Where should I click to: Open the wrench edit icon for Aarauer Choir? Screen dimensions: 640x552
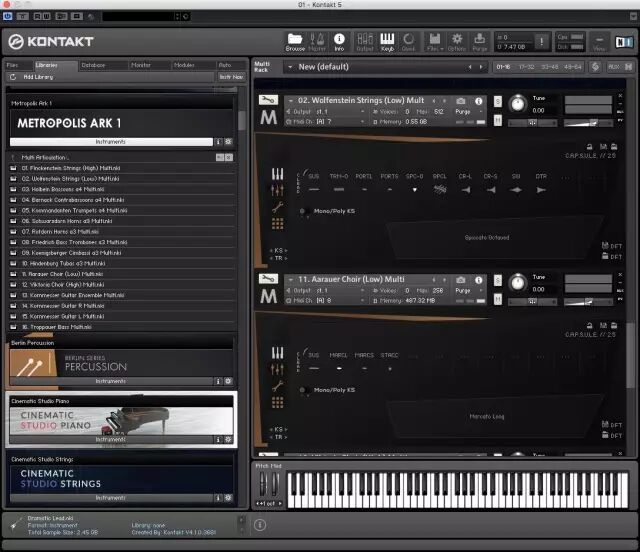[268, 278]
